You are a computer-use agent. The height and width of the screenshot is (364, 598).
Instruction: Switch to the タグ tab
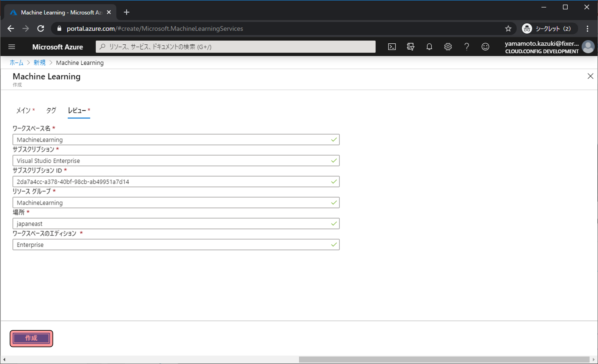(51, 111)
